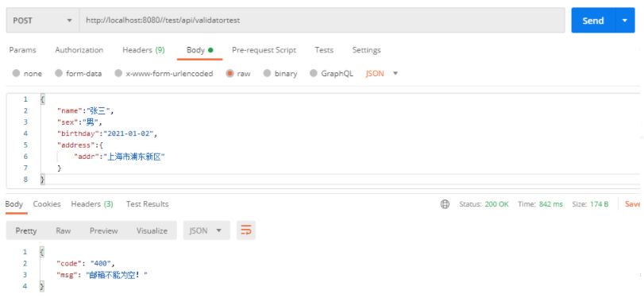Select the Pretty response view
Image resolution: width=644 pixels, height=298 pixels.
point(26,230)
